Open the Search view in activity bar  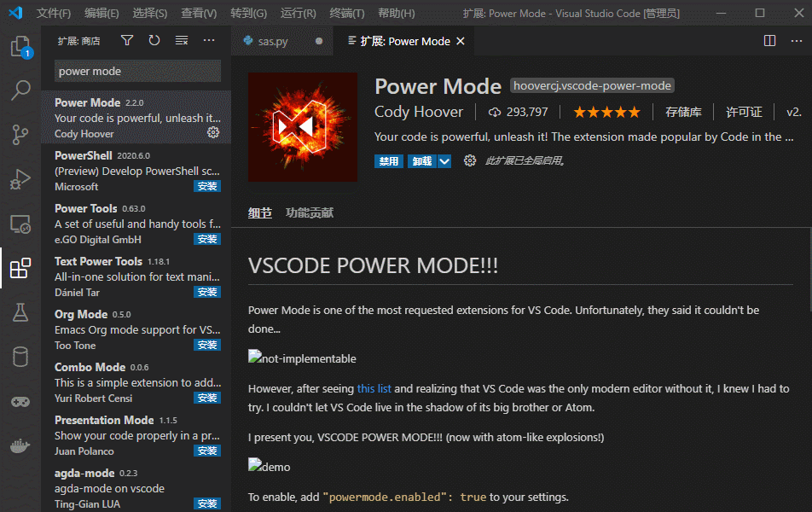point(20,90)
